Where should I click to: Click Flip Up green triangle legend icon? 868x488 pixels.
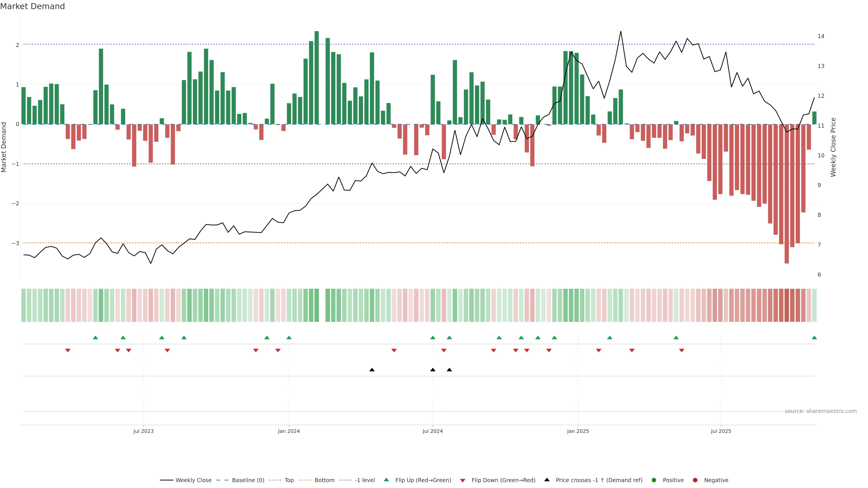tap(387, 480)
